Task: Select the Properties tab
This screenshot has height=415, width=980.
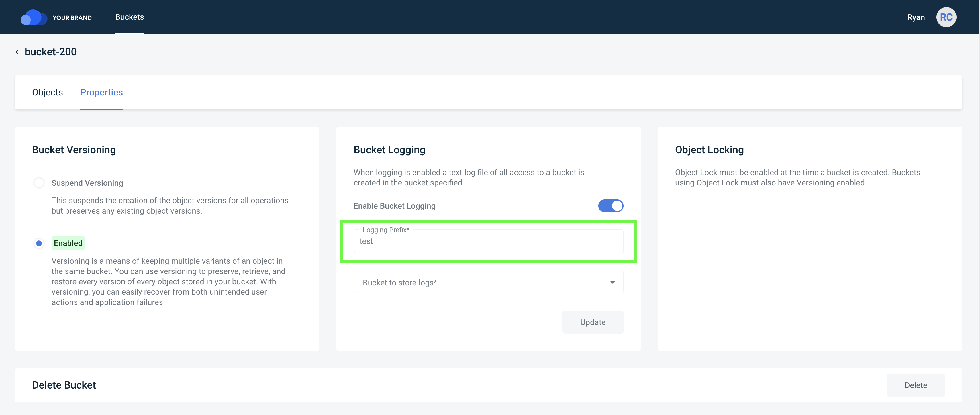Action: click(x=101, y=93)
